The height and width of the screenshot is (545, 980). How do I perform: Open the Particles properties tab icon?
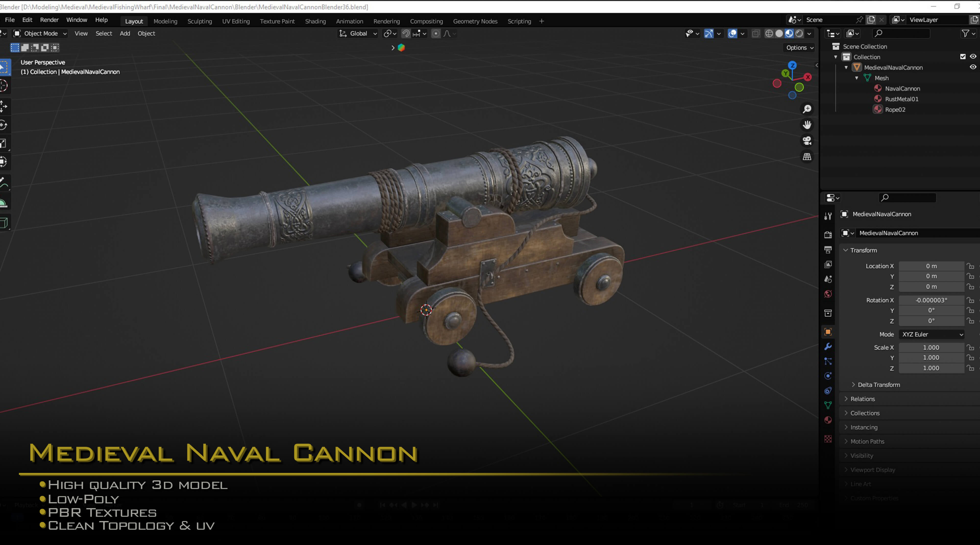(x=828, y=361)
